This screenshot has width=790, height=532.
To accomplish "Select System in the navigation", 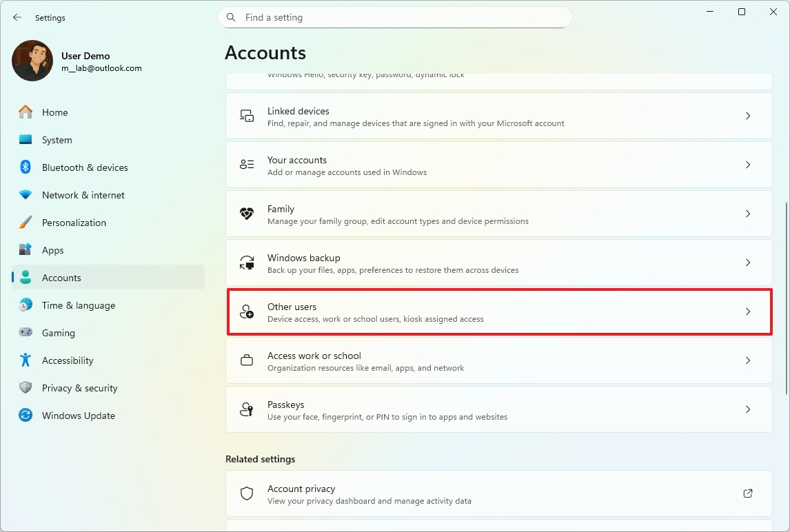I will point(108,140).
